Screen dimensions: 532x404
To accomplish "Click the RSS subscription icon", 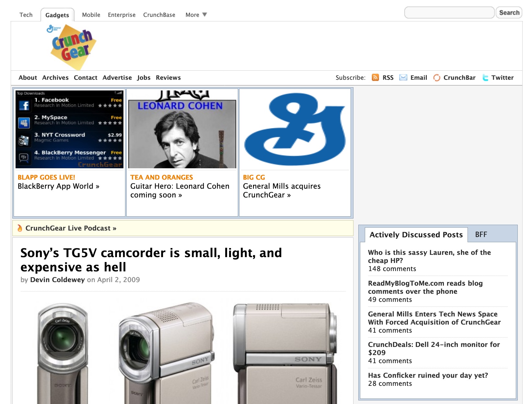I will click(x=376, y=77).
